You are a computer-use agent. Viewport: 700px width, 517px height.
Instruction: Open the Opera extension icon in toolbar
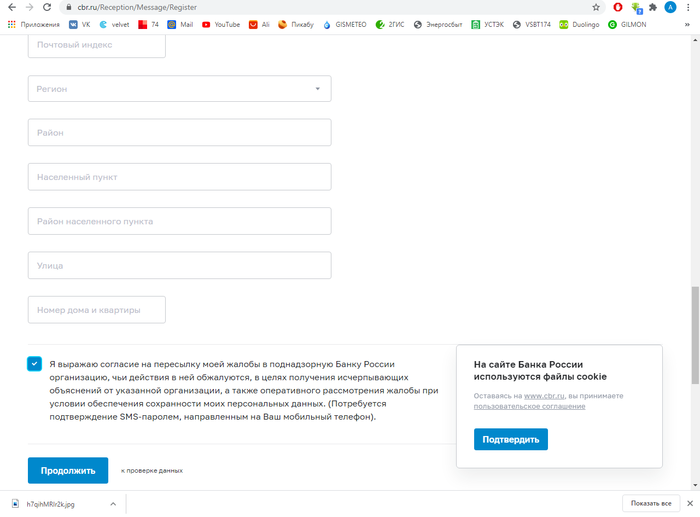pyautogui.click(x=617, y=7)
